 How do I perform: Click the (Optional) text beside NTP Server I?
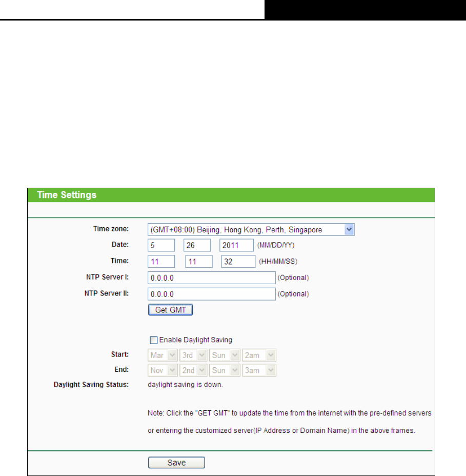tap(293, 278)
